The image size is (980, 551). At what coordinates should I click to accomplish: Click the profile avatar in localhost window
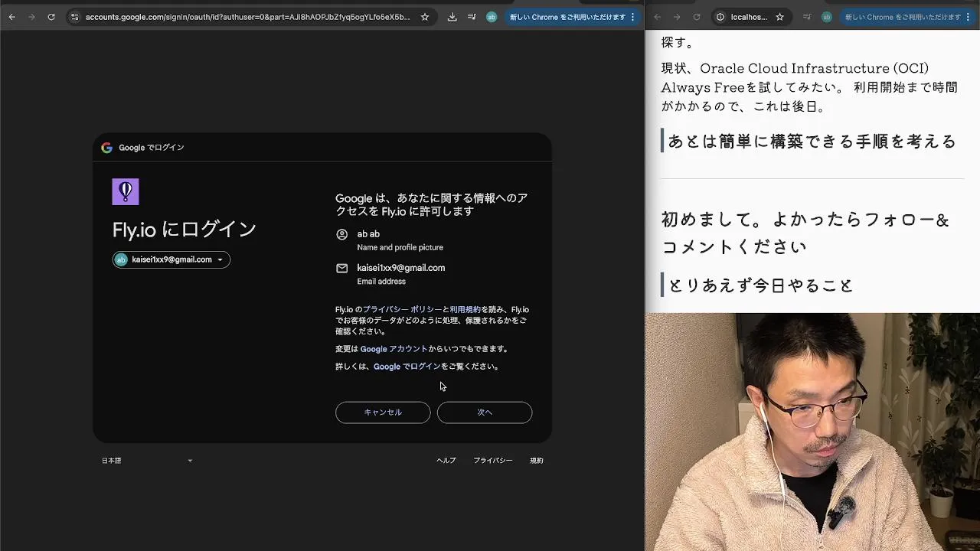tap(827, 17)
